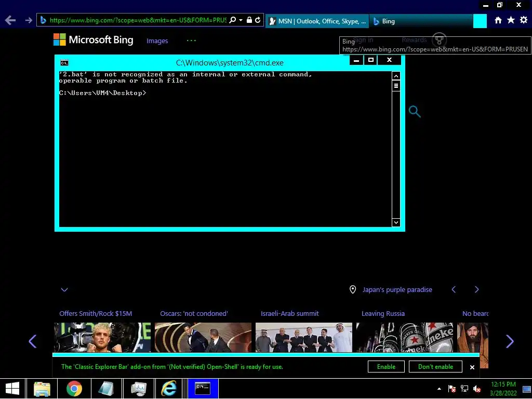
Task: Open File Explorer from taskbar
Action: 42,389
